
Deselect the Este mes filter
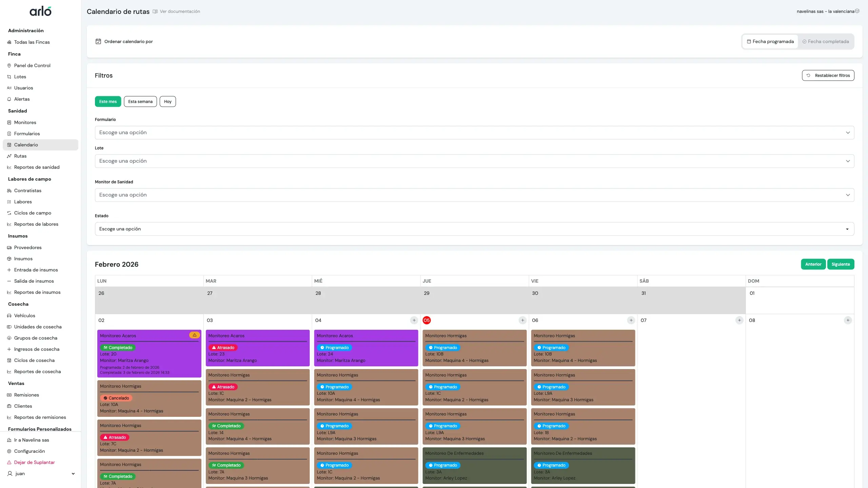point(108,101)
